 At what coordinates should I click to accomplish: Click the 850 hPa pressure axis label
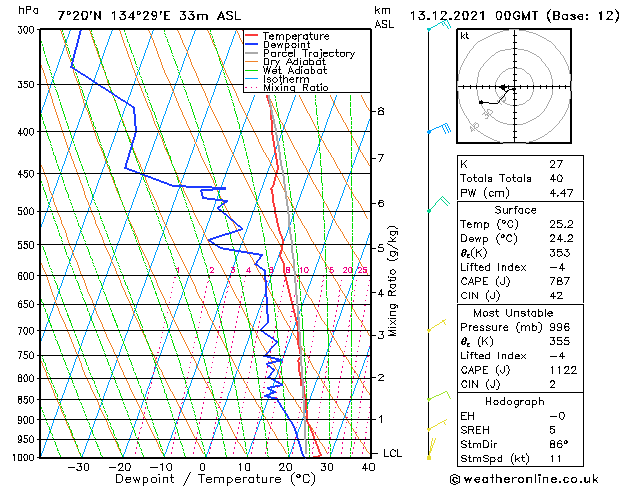click(27, 400)
